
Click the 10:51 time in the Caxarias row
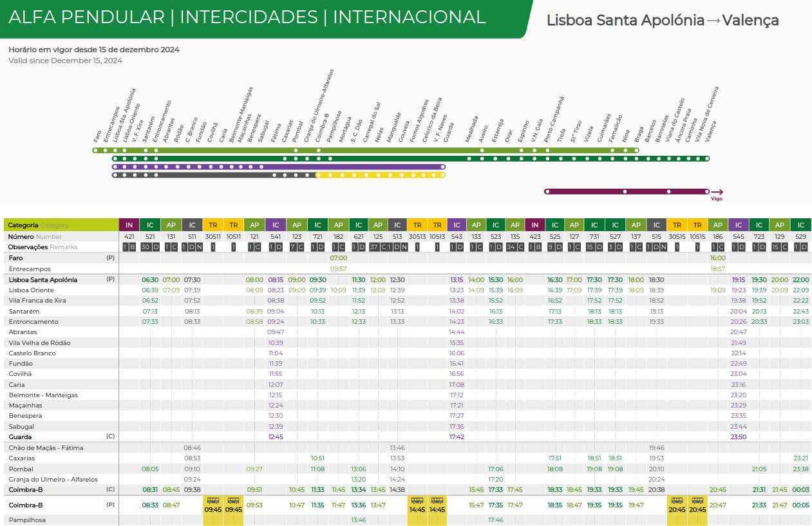tap(318, 458)
